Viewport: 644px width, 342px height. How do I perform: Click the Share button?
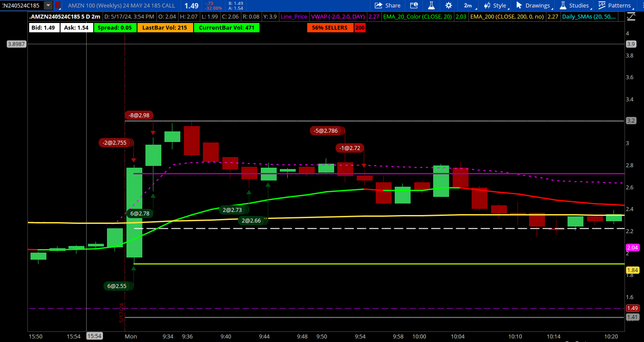coord(388,5)
